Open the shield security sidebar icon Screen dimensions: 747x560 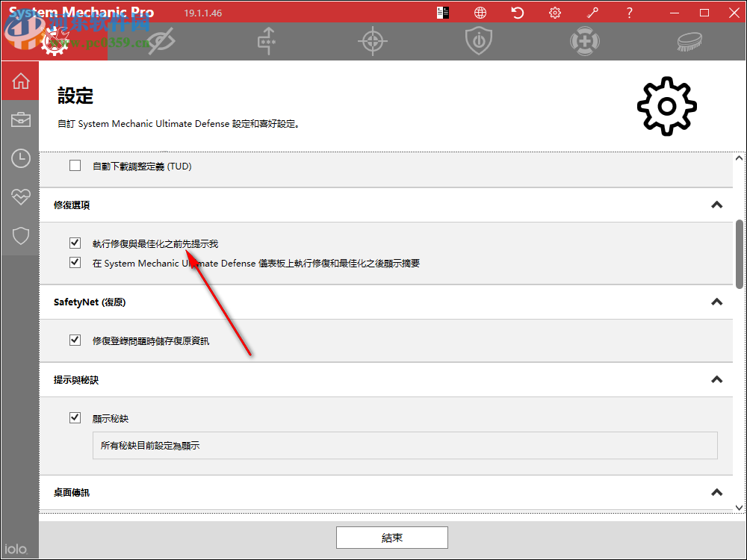coord(20,235)
